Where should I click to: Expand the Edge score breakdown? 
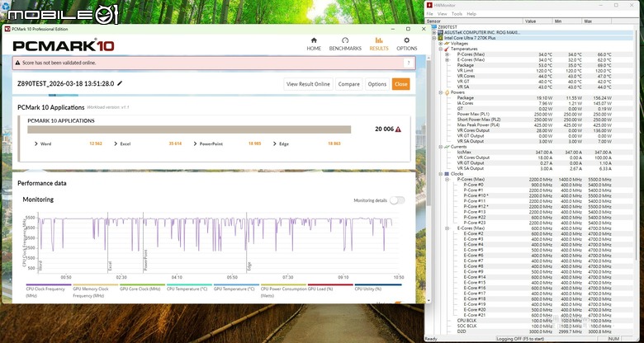(x=275, y=144)
